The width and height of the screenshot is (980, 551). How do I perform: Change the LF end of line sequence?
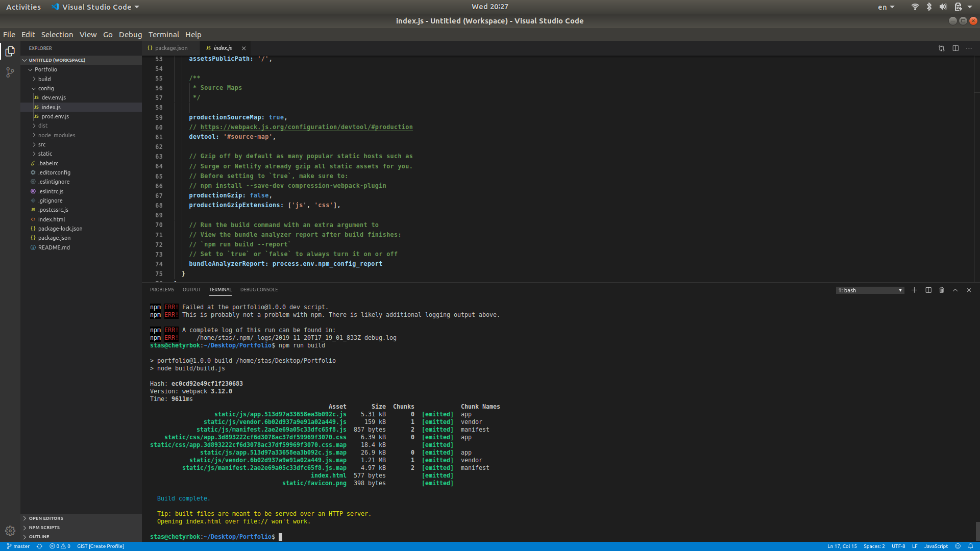915,546
